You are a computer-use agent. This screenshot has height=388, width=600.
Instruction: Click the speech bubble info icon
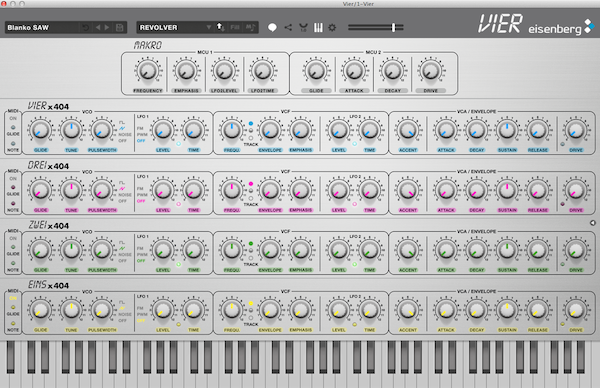click(272, 28)
